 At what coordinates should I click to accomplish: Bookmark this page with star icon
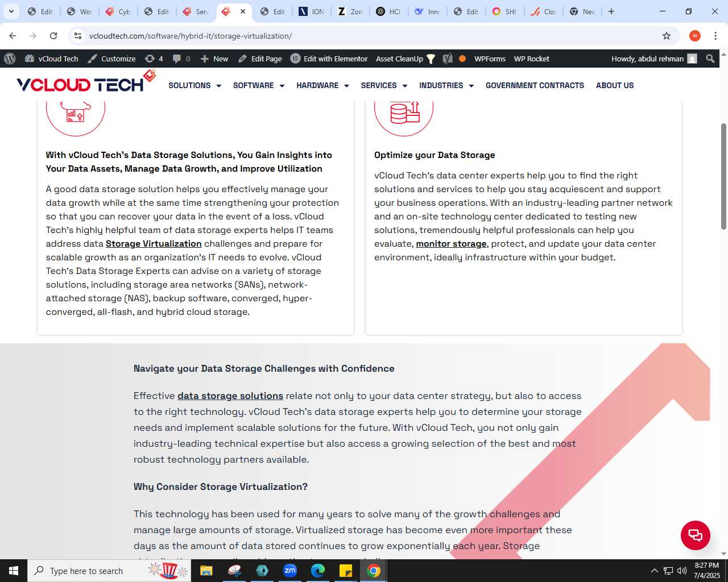(x=667, y=36)
